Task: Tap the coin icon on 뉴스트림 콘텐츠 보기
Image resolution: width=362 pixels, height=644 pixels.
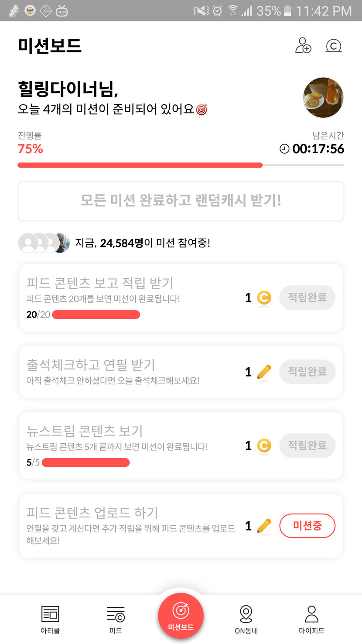Action: pos(264,446)
